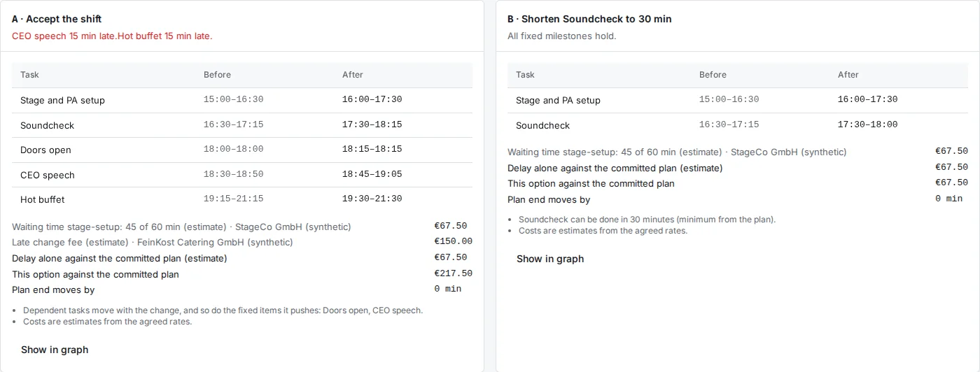This screenshot has width=980, height=372.
Task: Click 'Delay alone against the committed plan' in card A
Action: pos(120,258)
